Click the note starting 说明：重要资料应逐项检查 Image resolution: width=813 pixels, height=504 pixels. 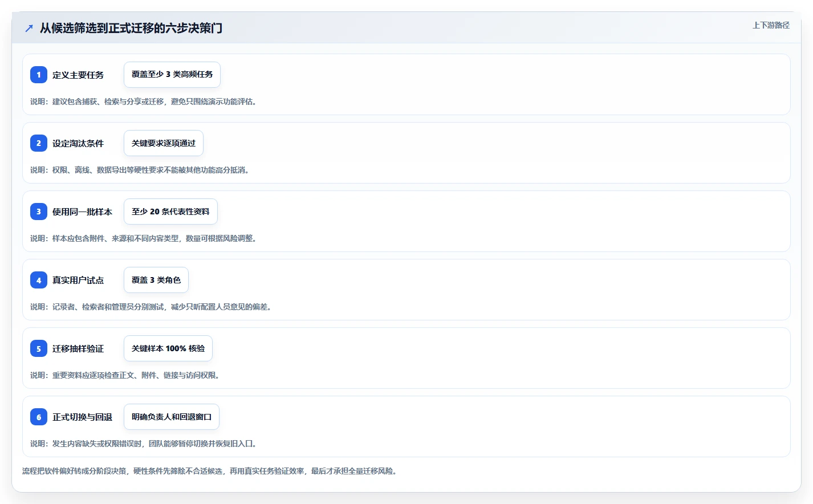(x=125, y=375)
